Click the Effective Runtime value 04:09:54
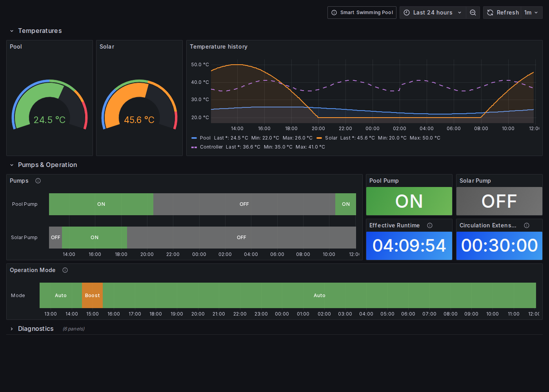 409,246
